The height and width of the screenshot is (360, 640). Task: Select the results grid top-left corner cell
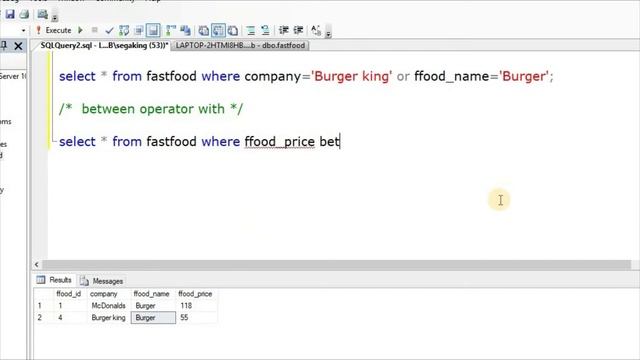pos(43,294)
